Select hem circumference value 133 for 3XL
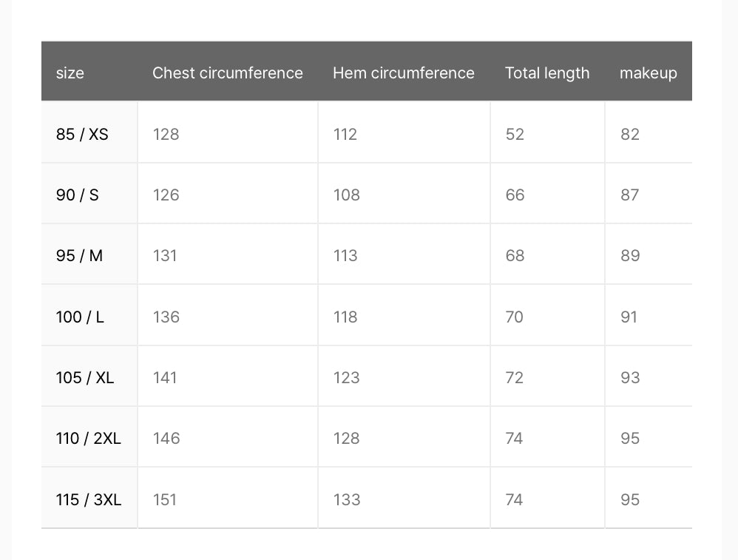The width and height of the screenshot is (738, 560). click(x=347, y=499)
